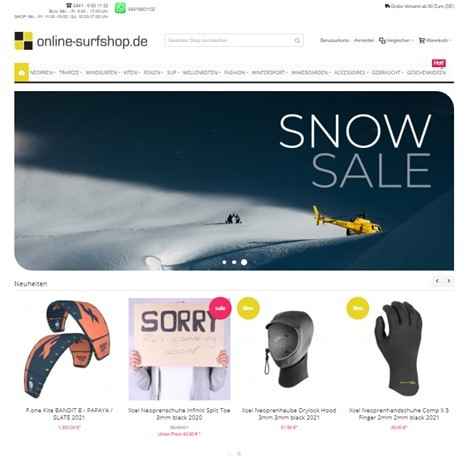The width and height of the screenshot is (472, 458).
Task: Click the Anmelden login link
Action: pos(364,40)
